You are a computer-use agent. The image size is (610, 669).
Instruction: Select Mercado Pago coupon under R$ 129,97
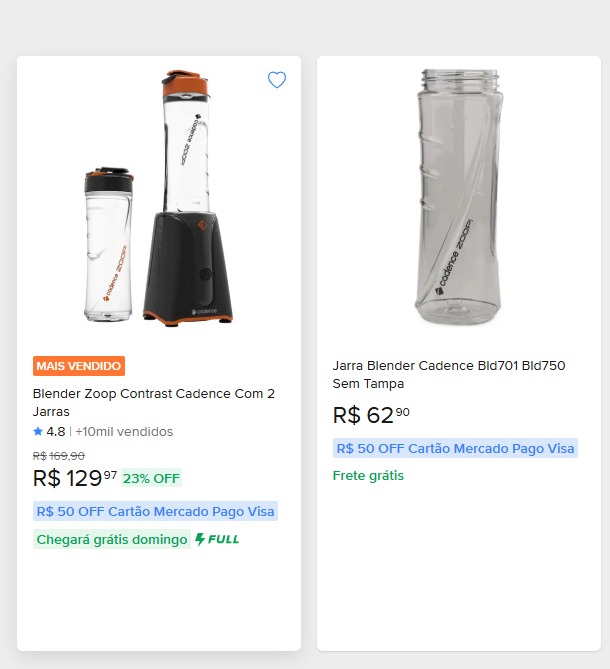pos(155,511)
